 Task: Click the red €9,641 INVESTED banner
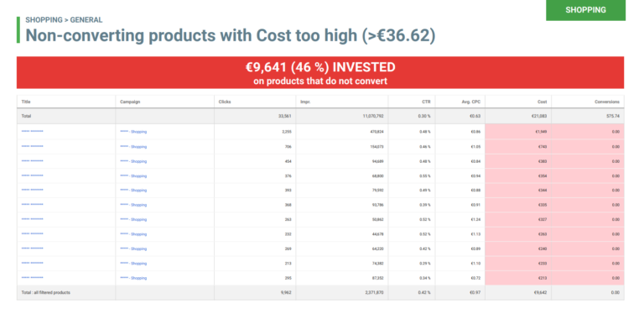[320, 72]
